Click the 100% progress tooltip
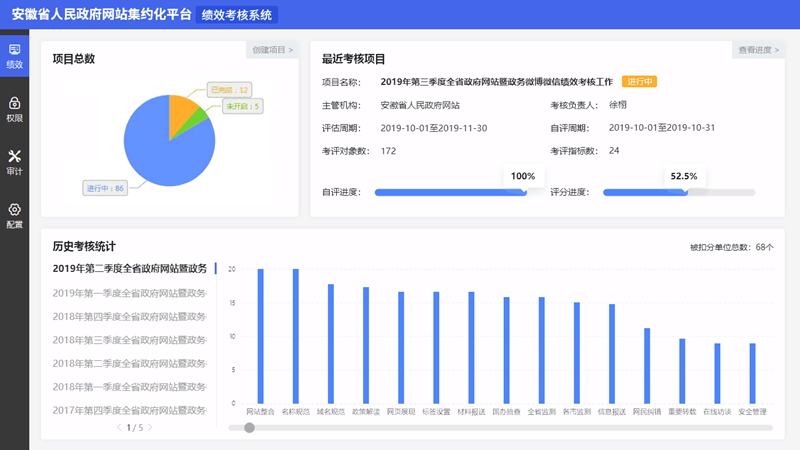The height and width of the screenshot is (450, 800). click(x=523, y=176)
